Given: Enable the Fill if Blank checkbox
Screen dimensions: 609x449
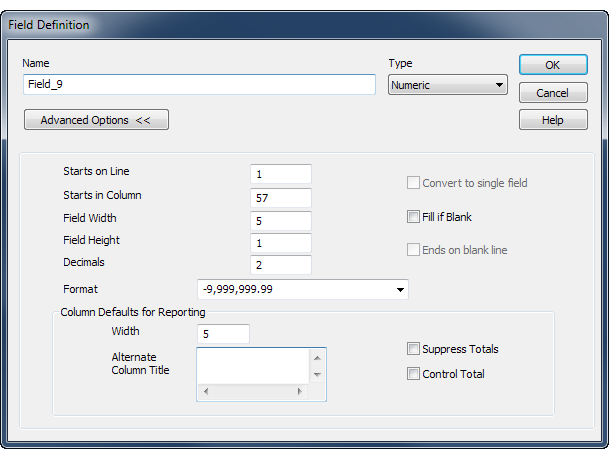Looking at the screenshot, I should tap(413, 216).
